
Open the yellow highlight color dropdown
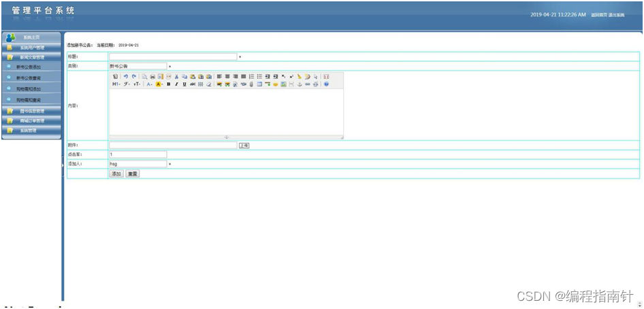point(159,84)
